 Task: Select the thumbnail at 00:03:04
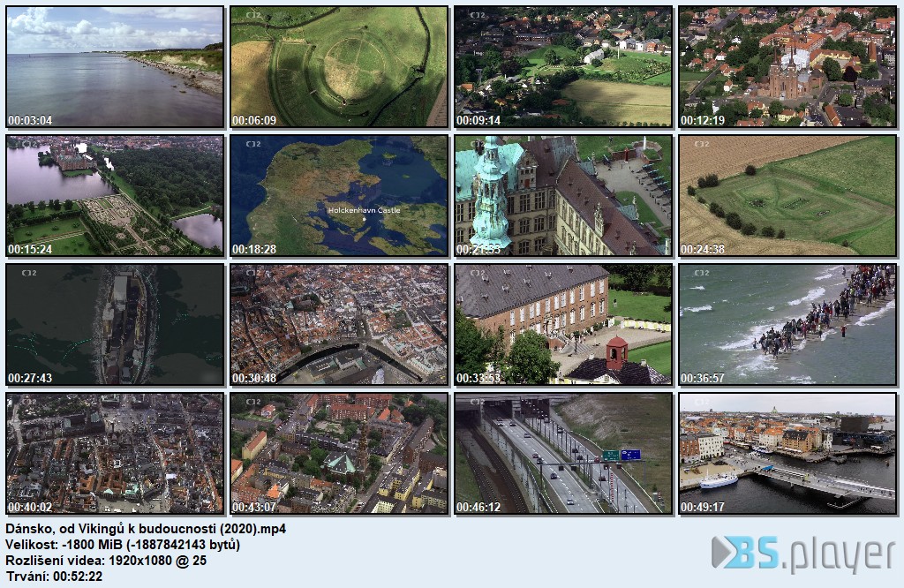(115, 67)
